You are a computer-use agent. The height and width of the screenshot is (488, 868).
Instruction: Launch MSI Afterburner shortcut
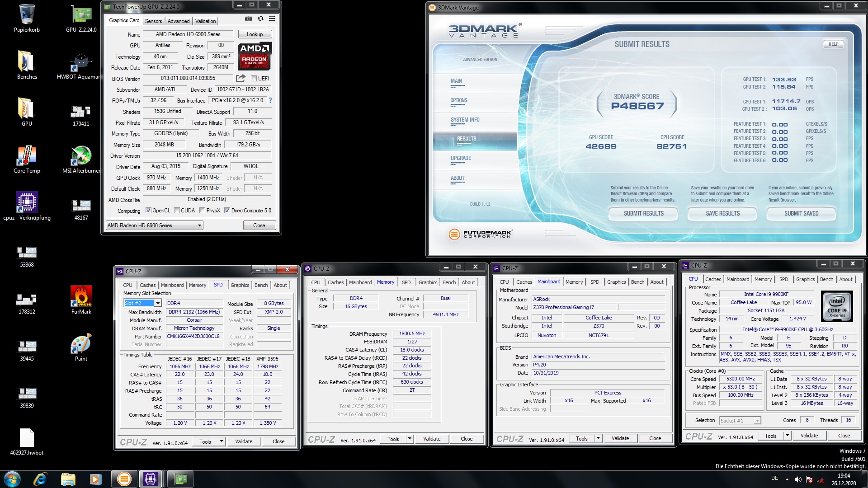tap(81, 159)
